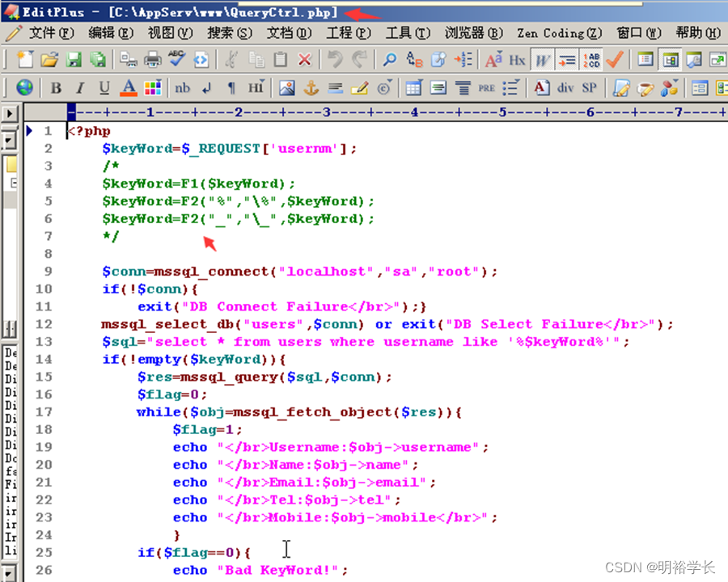Save all open files

tap(98, 59)
